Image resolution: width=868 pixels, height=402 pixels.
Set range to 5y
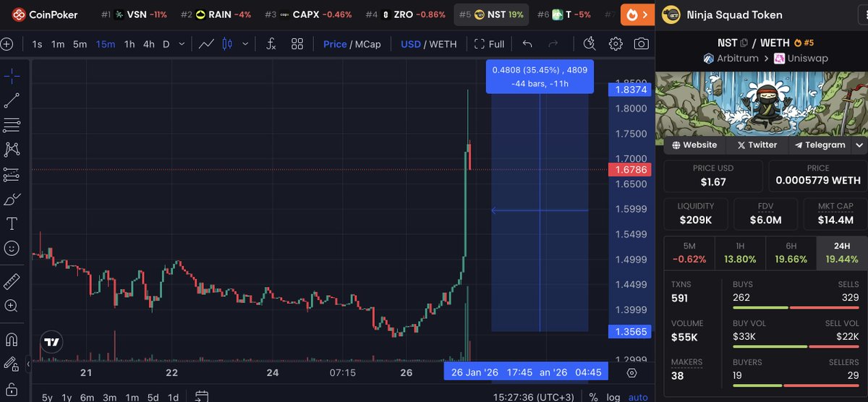click(x=47, y=397)
